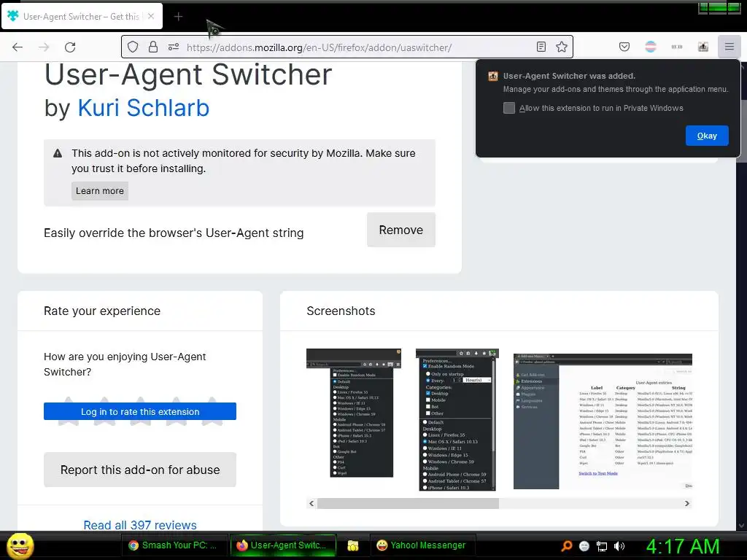The width and height of the screenshot is (747, 560).
Task: Close the User-Agent Switcher tab
Action: coord(151,16)
